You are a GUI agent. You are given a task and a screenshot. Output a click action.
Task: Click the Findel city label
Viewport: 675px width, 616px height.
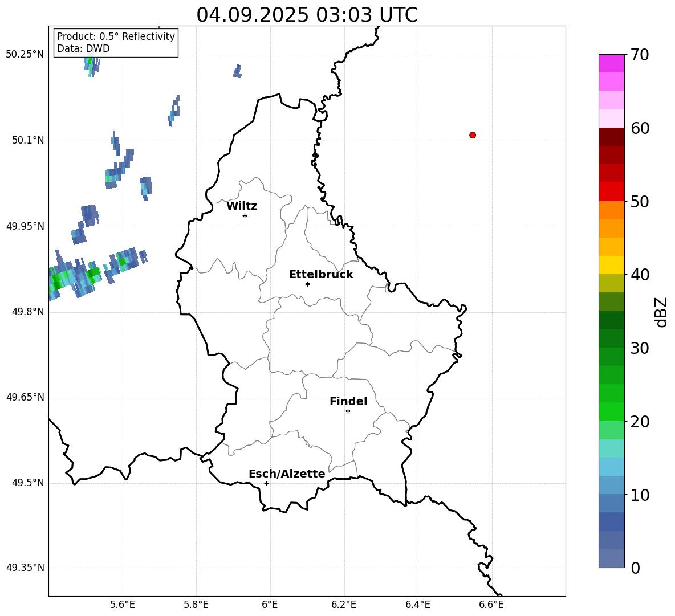tap(348, 401)
